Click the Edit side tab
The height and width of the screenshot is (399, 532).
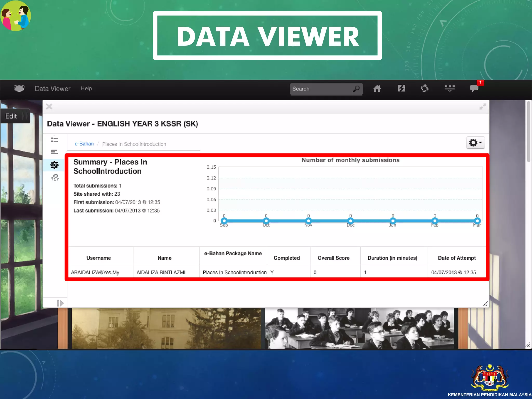coord(15,116)
